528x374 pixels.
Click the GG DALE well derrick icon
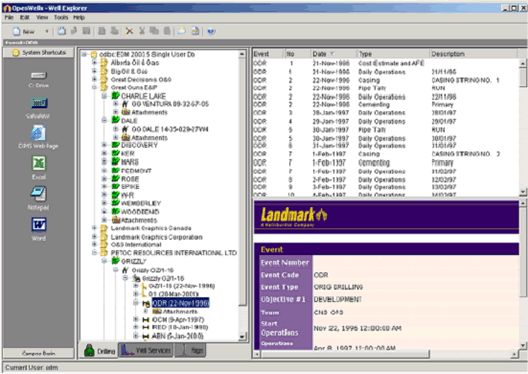(x=125, y=129)
